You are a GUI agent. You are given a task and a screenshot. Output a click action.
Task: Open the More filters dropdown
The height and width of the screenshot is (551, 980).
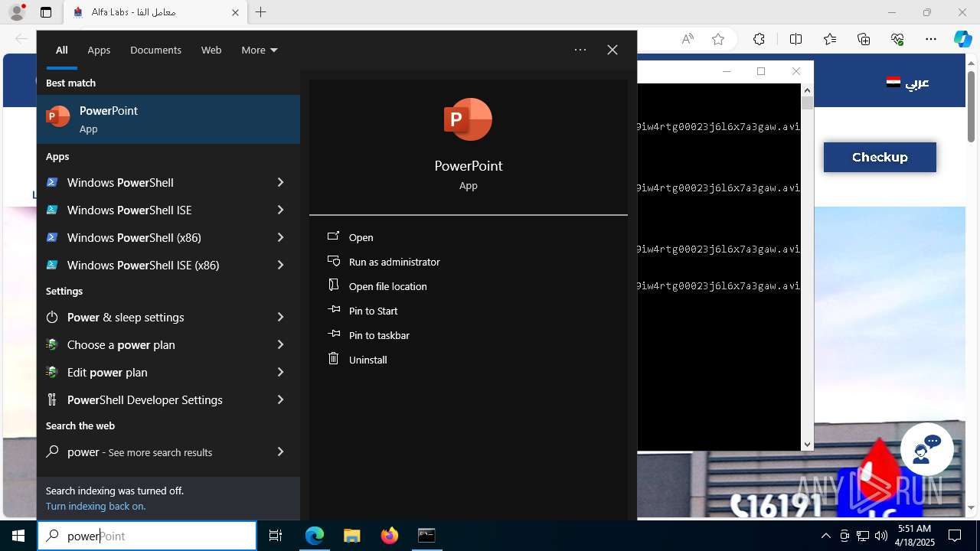(x=260, y=50)
